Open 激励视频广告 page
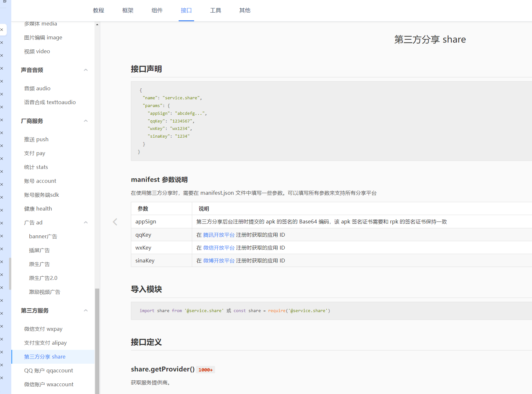 [x=45, y=292]
